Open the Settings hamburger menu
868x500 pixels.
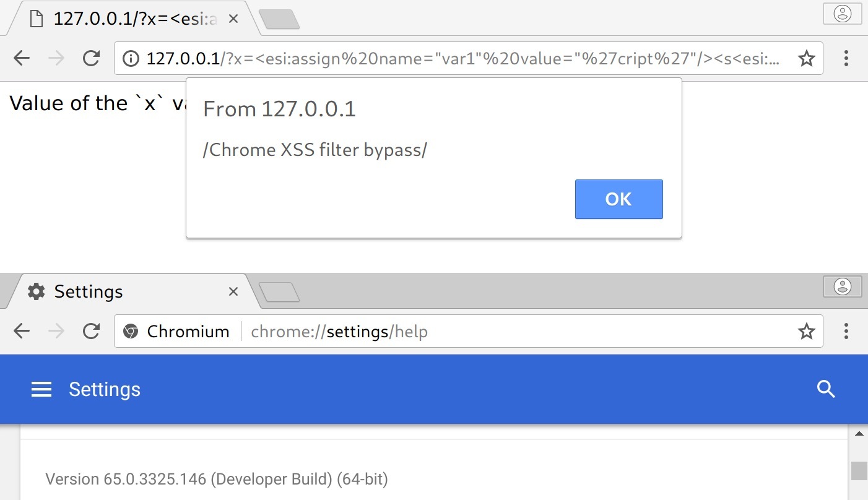pyautogui.click(x=41, y=389)
